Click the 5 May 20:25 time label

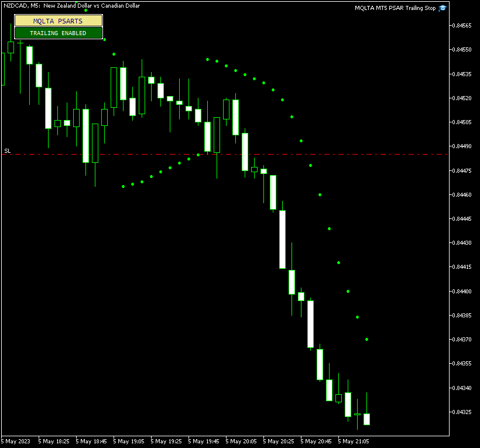point(278,441)
